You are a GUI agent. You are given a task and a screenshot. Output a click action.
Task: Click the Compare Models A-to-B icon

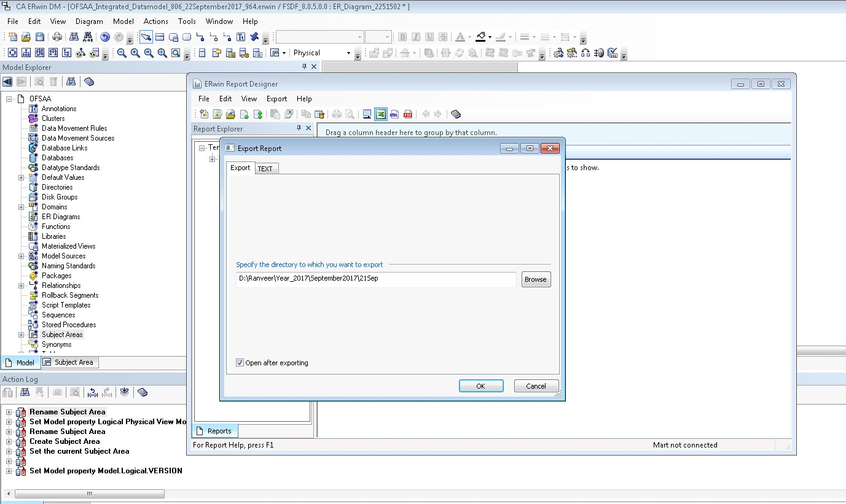[x=87, y=37]
